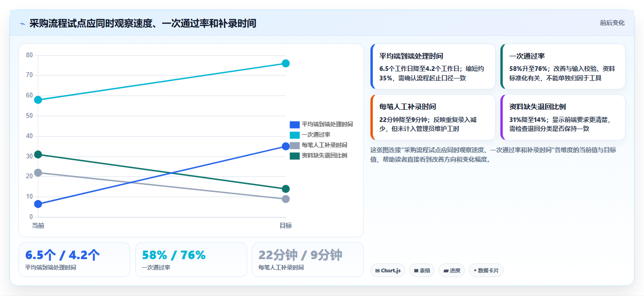
Task: Click the 每笔人工补录时间 point at 目标
Action: (285, 199)
